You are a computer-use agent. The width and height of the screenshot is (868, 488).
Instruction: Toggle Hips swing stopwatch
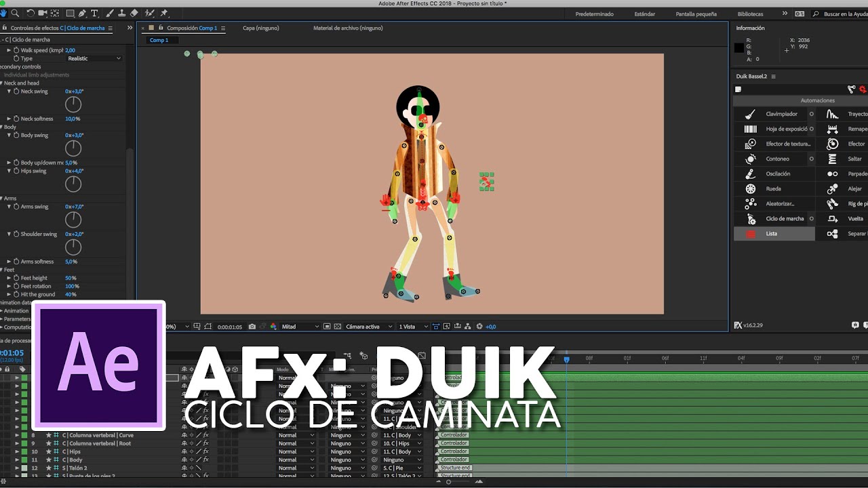[16, 171]
